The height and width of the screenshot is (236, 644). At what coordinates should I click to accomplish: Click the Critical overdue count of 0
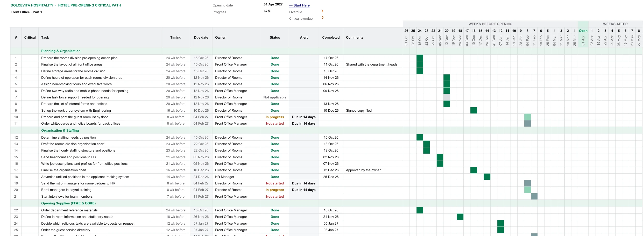(x=322, y=18)
